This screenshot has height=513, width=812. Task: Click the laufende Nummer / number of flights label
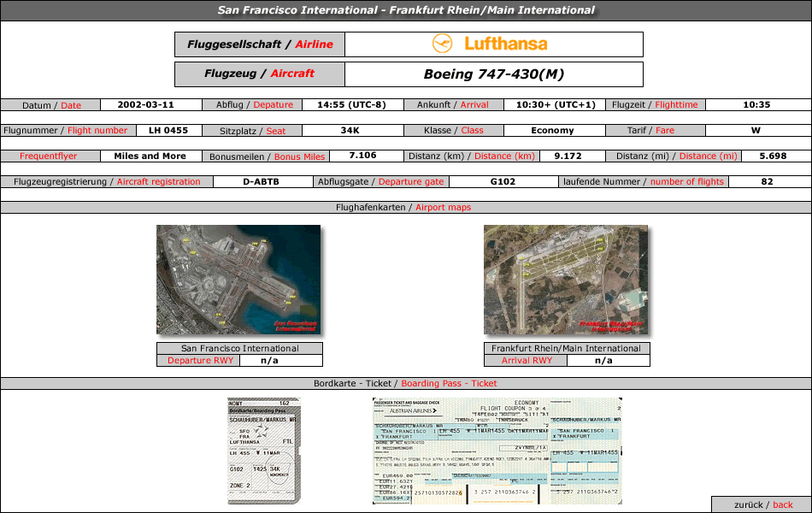pos(644,182)
